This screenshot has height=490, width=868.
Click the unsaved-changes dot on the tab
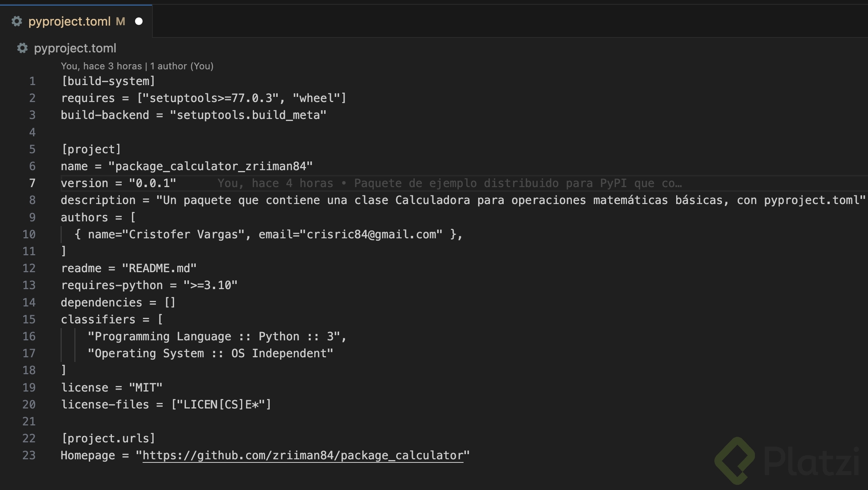(139, 21)
